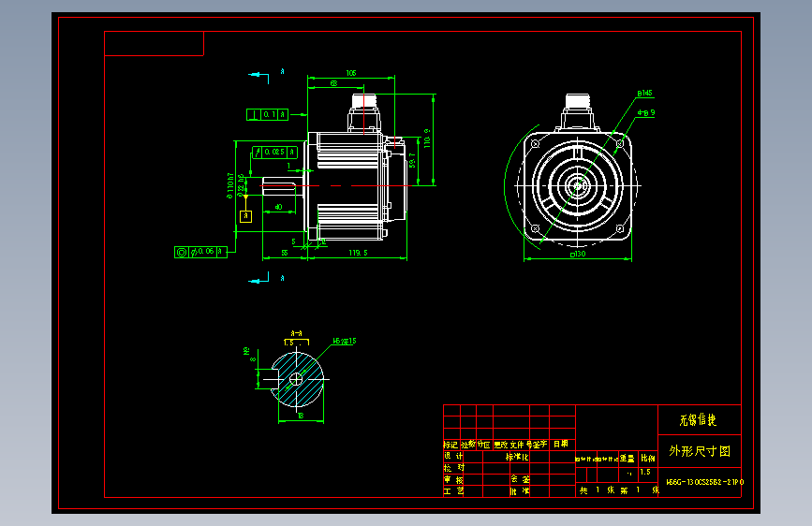Click the concentricity 0.06 tolerance frame
The height and width of the screenshot is (526, 812).
click(x=200, y=252)
